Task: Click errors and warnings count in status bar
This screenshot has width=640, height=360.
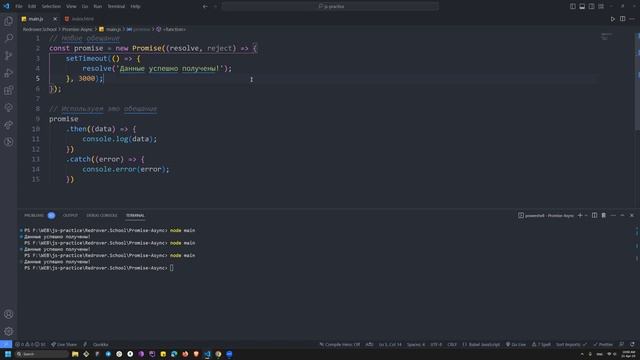Action: tap(30, 344)
